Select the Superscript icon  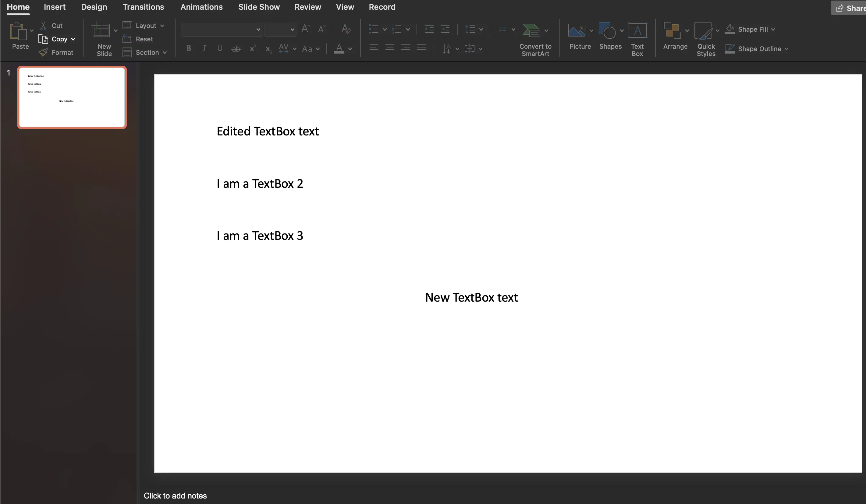coord(253,48)
